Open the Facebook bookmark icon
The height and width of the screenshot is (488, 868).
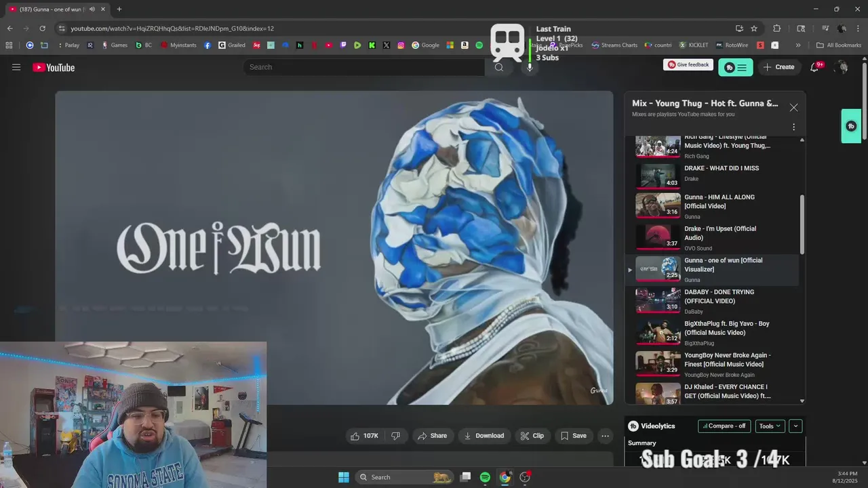point(208,45)
